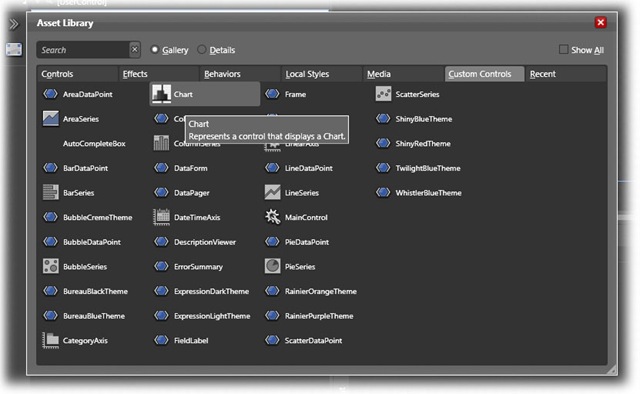
Task: Pick the PieSeries pie icon
Action: (272, 266)
